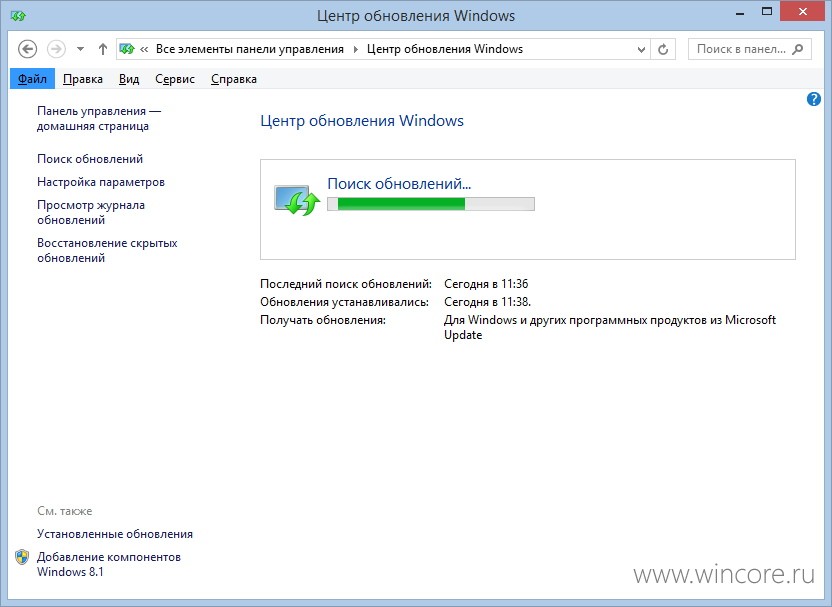Image resolution: width=832 pixels, height=607 pixels.
Task: Close the Центр обновления Windows window
Action: click(803, 12)
